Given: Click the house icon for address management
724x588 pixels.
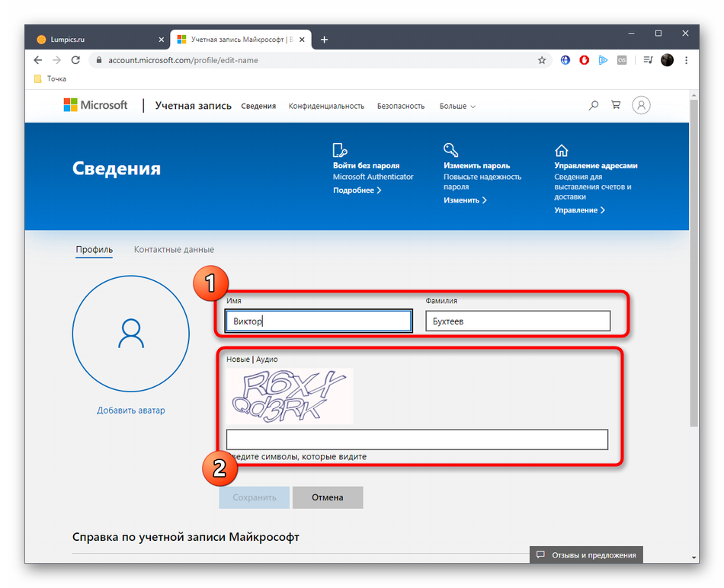Looking at the screenshot, I should [562, 151].
